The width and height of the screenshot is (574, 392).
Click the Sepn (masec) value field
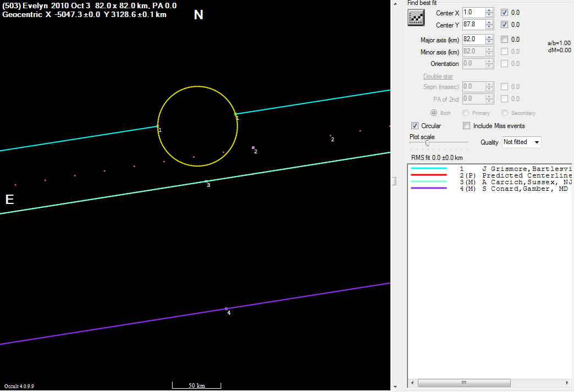click(x=474, y=86)
